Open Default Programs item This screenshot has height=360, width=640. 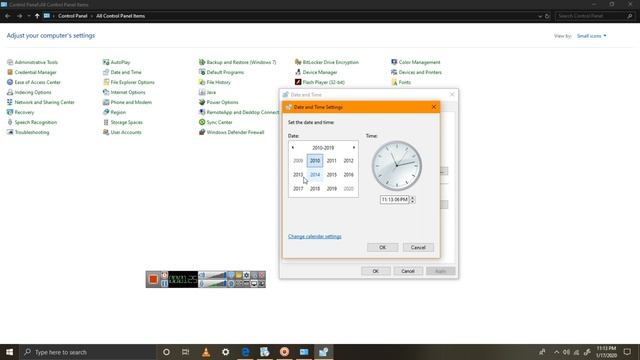click(x=221, y=72)
